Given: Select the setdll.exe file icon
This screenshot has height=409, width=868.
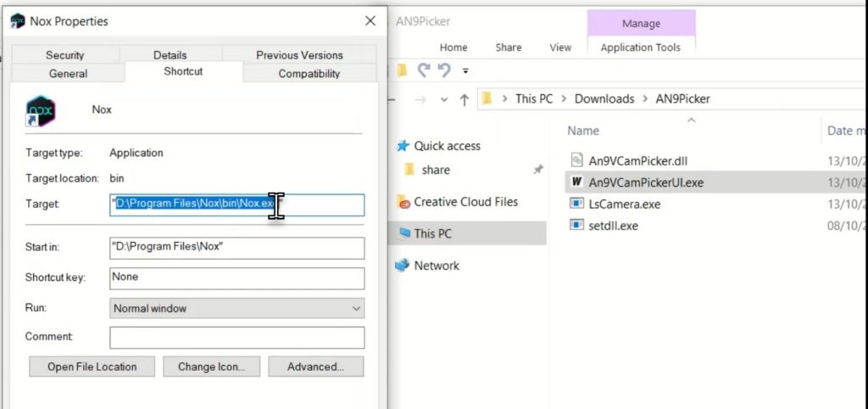Looking at the screenshot, I should pos(576,225).
